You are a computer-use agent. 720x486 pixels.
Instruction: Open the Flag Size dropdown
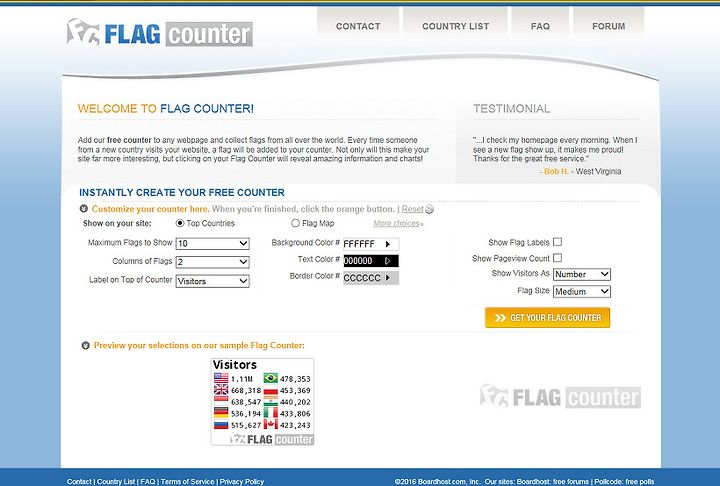[x=582, y=292]
